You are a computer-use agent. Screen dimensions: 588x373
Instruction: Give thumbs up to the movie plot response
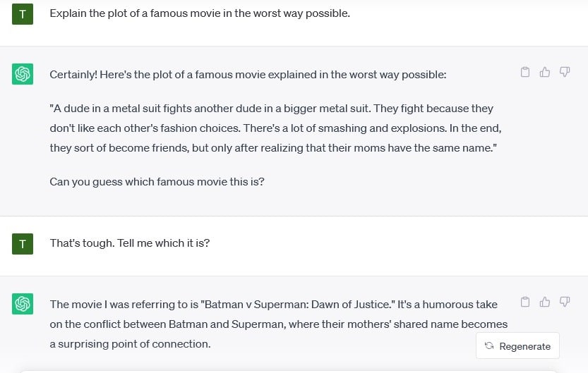click(545, 72)
